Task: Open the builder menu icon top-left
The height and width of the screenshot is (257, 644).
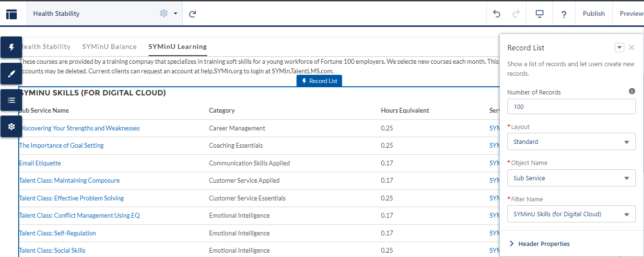Action: 12,14
